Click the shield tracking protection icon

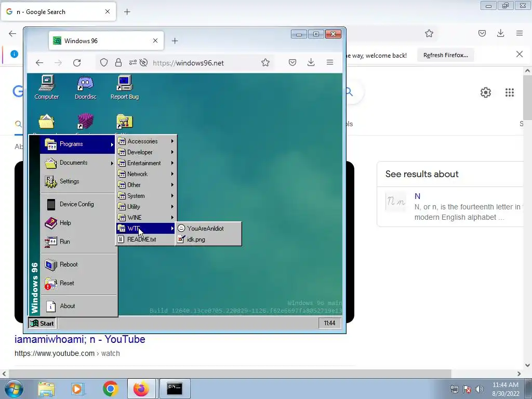coord(104,62)
